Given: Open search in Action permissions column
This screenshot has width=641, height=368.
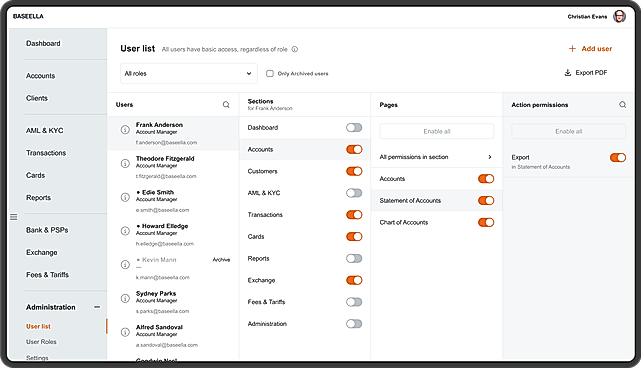Looking at the screenshot, I should coord(623,105).
